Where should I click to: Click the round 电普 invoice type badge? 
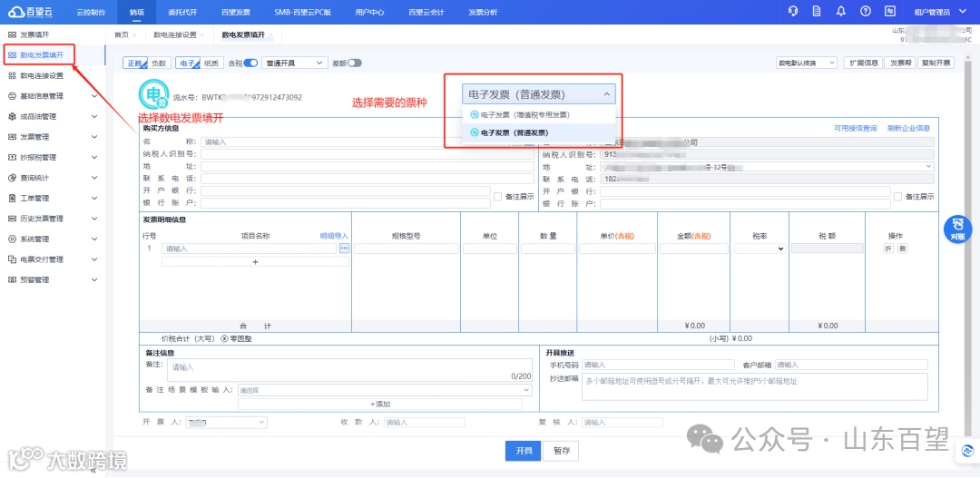(x=152, y=95)
